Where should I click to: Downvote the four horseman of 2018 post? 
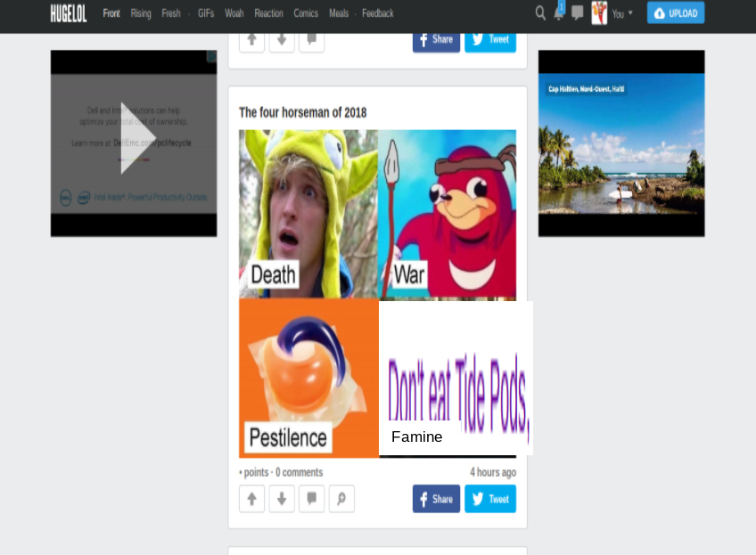coord(282,499)
